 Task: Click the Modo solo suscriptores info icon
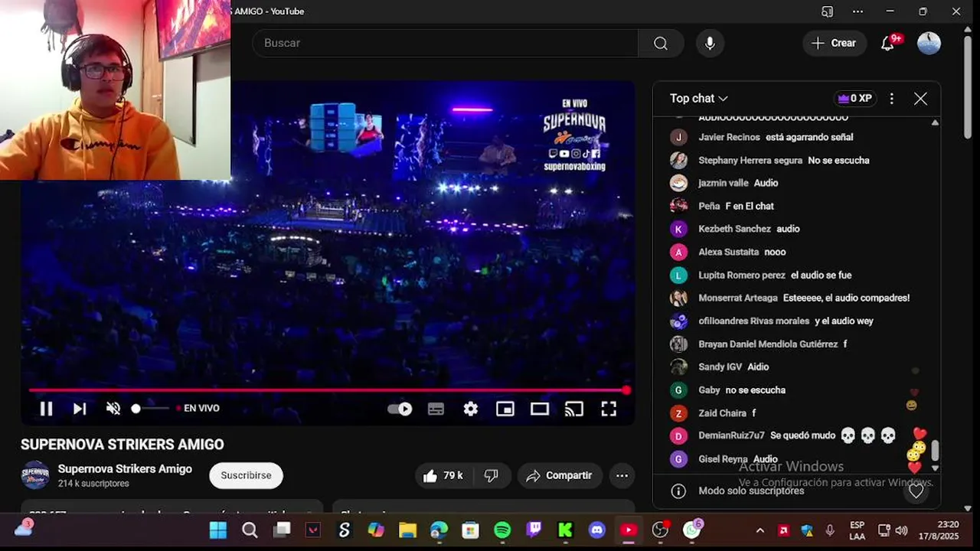[x=678, y=491]
